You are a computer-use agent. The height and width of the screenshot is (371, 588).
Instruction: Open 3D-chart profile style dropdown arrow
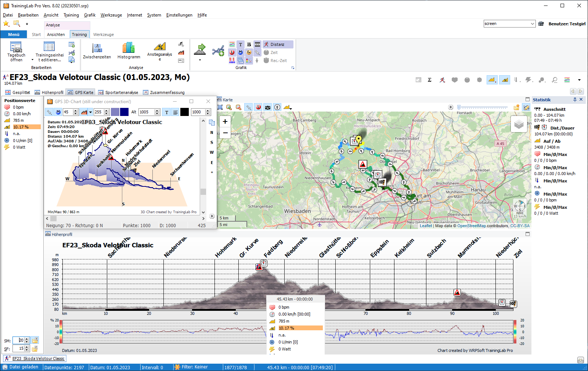90,112
